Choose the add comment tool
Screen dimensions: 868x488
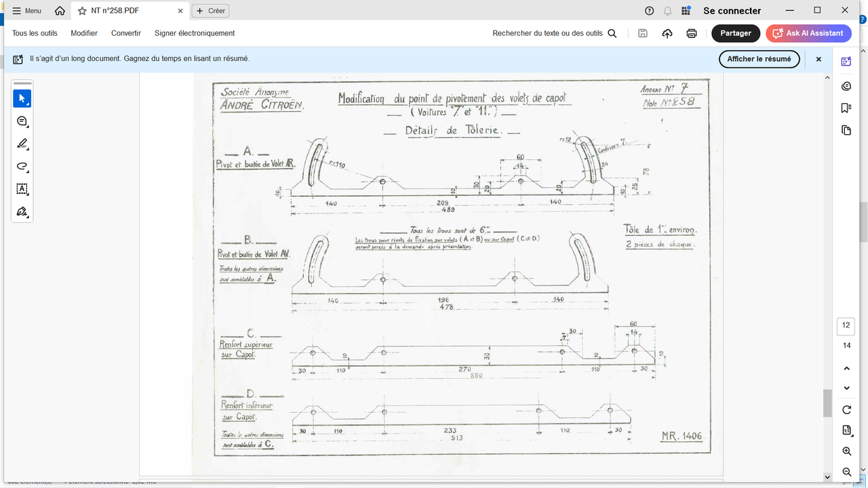coord(22,121)
